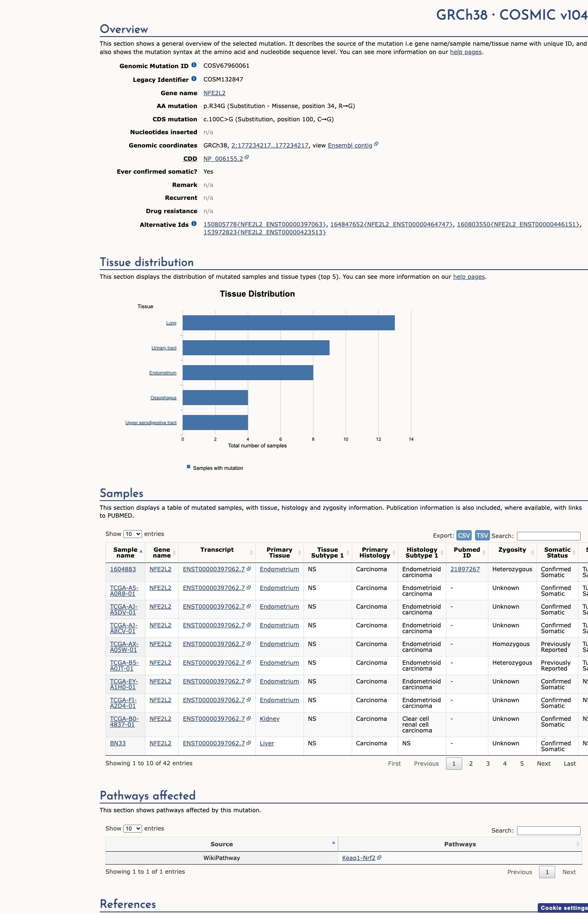Open alternative ID 160803550 link
588x914 pixels.
tap(518, 224)
